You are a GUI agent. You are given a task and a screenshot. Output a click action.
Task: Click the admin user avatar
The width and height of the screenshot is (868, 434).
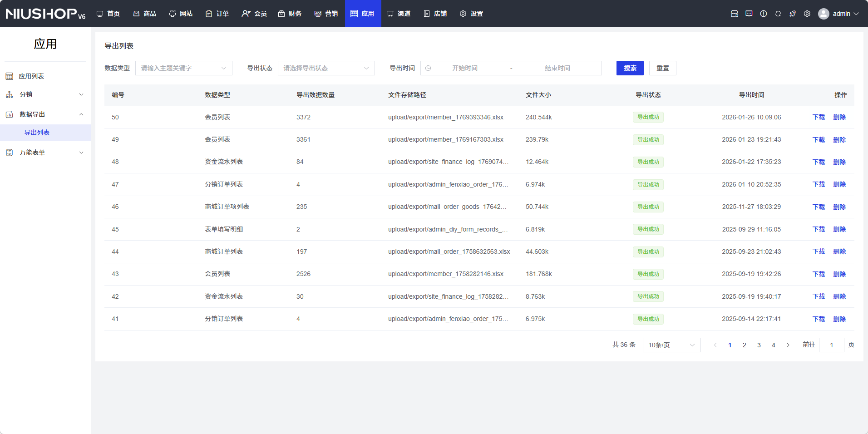[824, 14]
